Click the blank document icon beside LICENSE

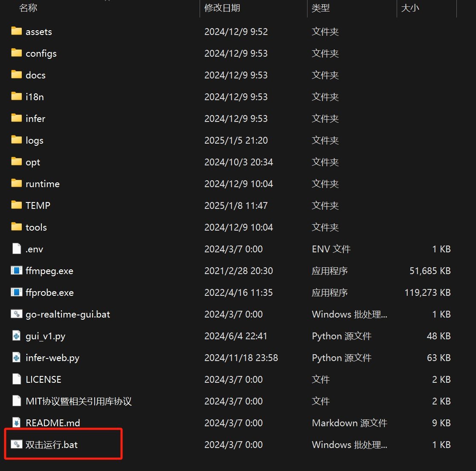pos(16,379)
